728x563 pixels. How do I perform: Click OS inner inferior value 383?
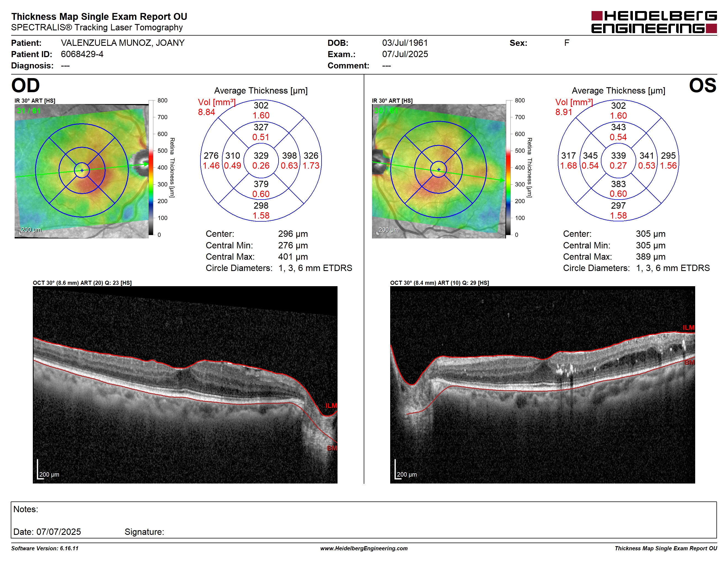(618, 184)
